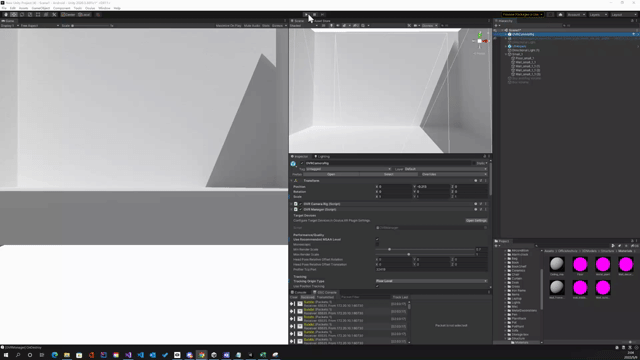Select the gray ceiling material thumbnail
The image size is (640, 360).
pyautogui.click(x=557, y=264)
